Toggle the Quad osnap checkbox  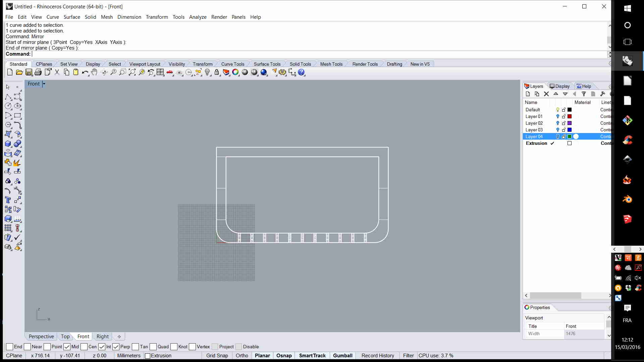tap(153, 347)
